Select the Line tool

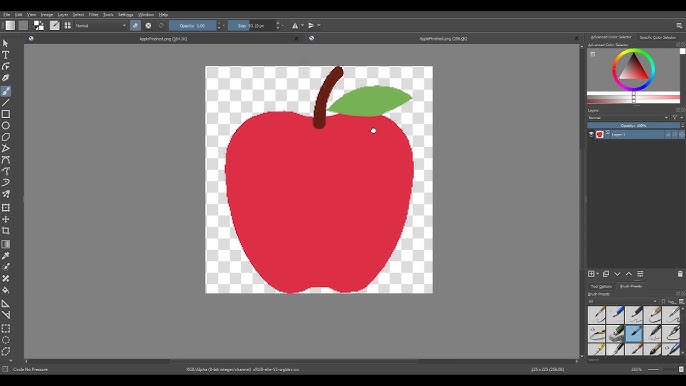coord(6,103)
